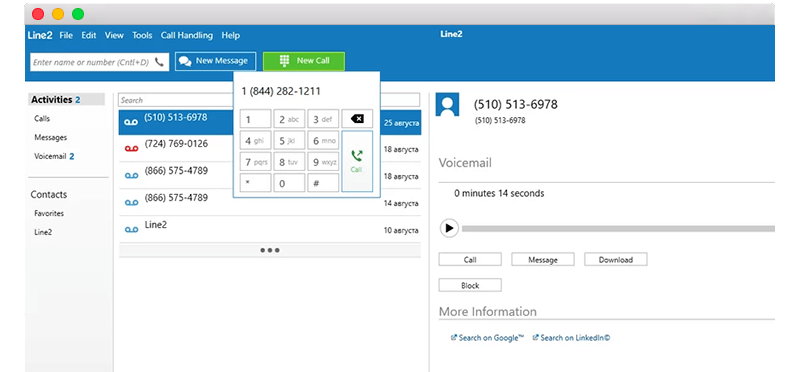Click the large (510) 513-6978 contact heading
793x372 pixels.
pos(515,105)
